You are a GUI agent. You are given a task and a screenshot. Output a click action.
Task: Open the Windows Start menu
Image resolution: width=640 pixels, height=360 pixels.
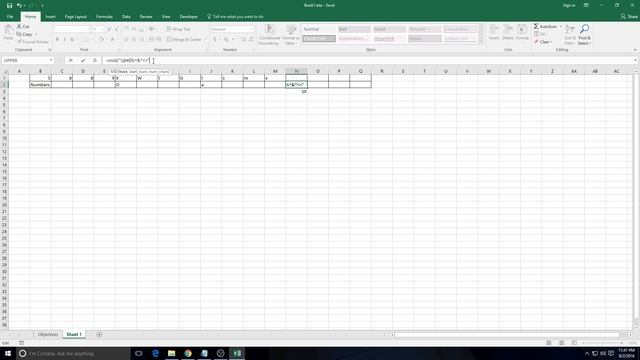click(7, 353)
